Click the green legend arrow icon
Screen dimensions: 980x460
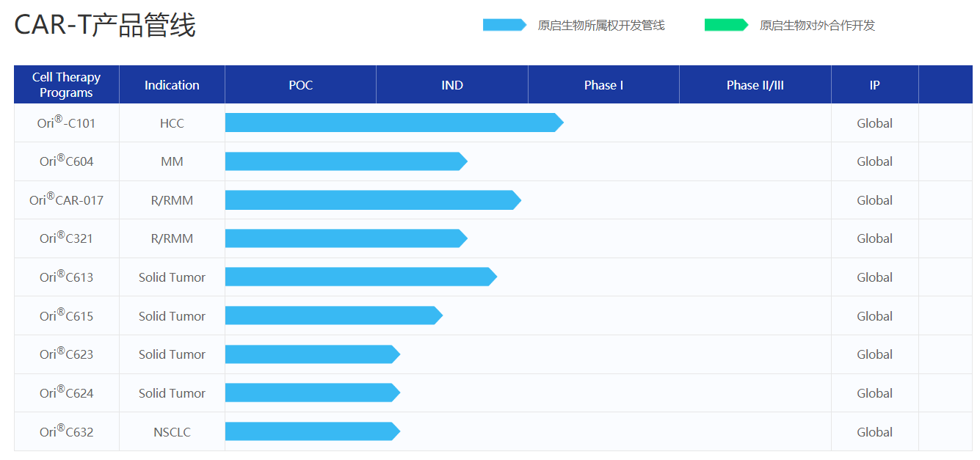(x=726, y=25)
